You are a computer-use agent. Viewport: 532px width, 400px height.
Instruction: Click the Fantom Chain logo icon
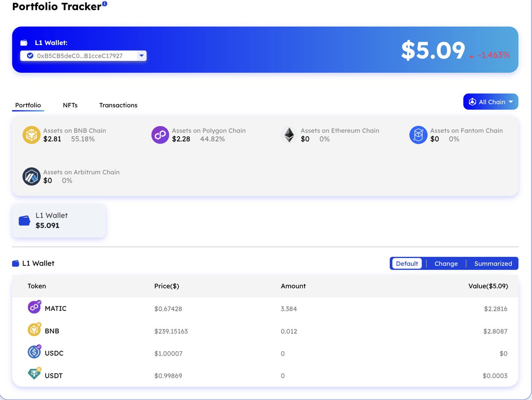[418, 135]
